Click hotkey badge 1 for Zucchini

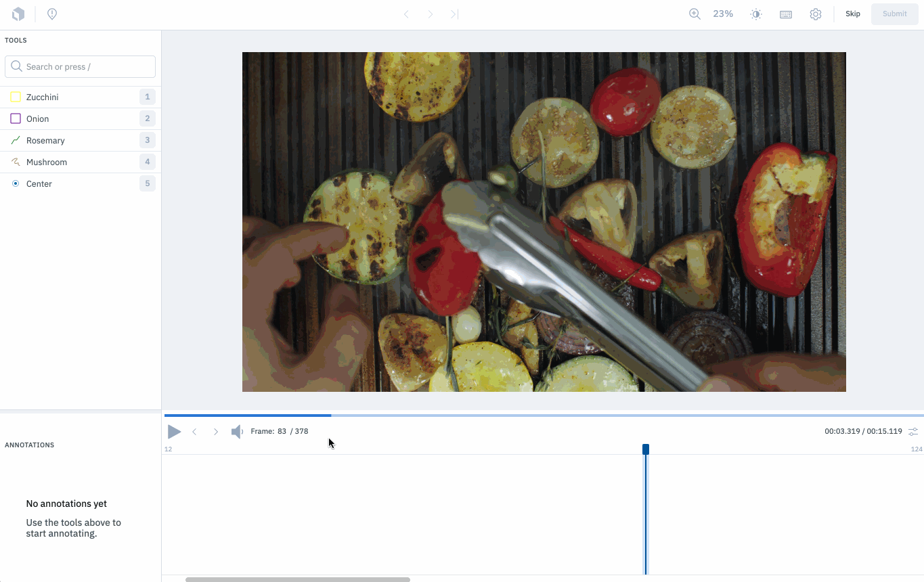coord(148,97)
